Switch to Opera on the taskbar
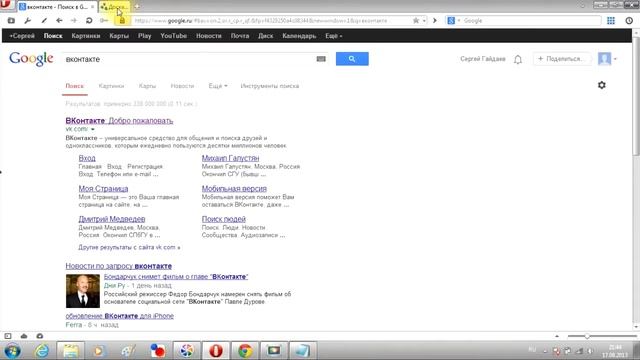640x360 pixels. 216,351
